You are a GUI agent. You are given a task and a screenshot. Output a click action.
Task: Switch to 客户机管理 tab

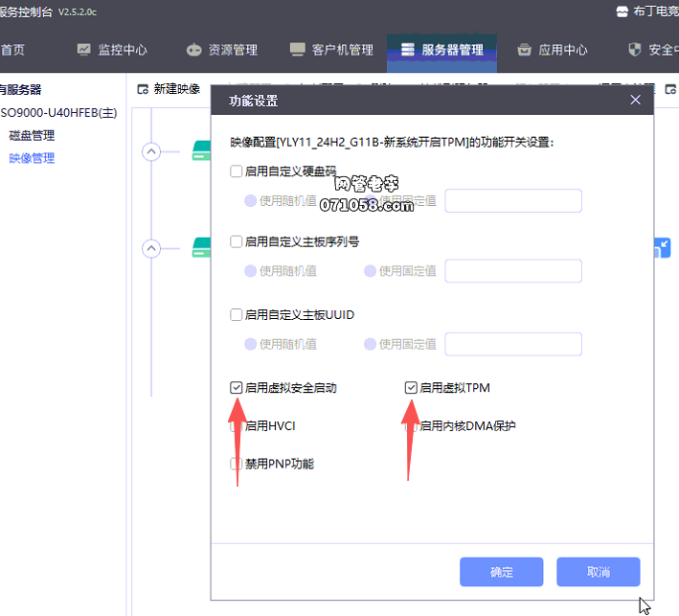pyautogui.click(x=331, y=50)
